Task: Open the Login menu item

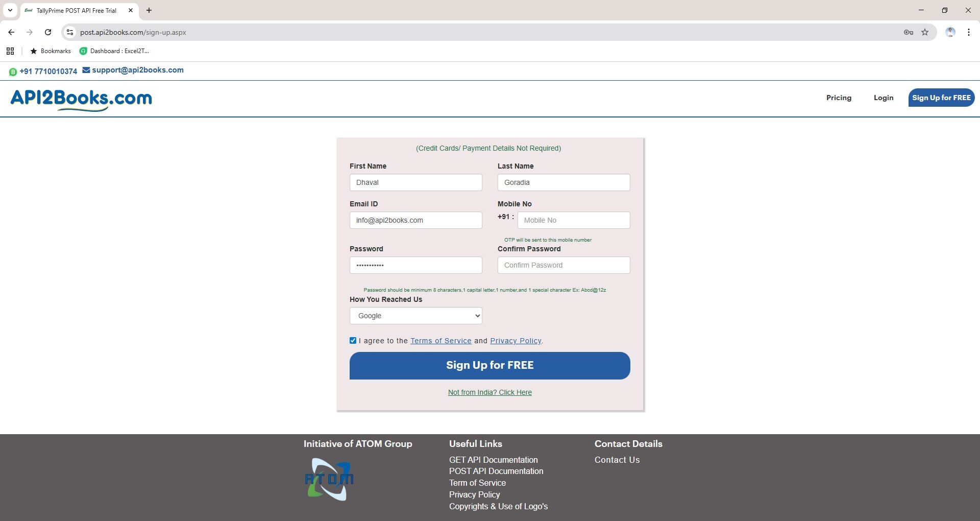Action: coord(884,98)
